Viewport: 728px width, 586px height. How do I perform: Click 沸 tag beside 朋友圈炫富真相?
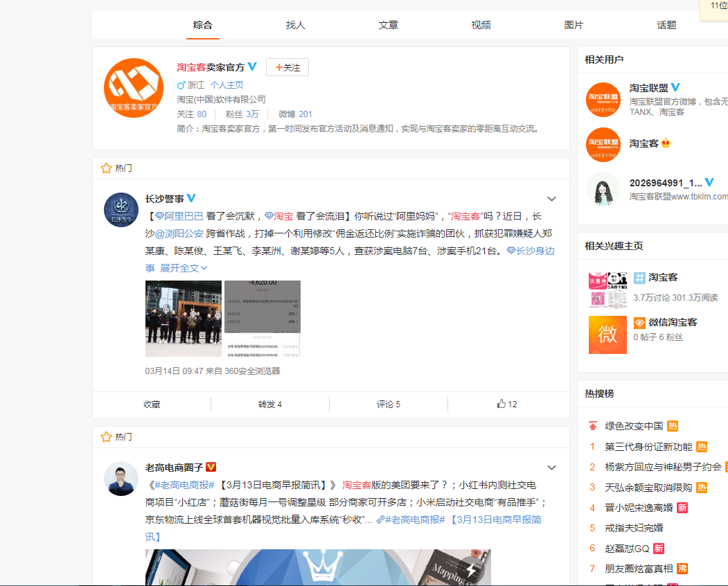click(x=682, y=569)
